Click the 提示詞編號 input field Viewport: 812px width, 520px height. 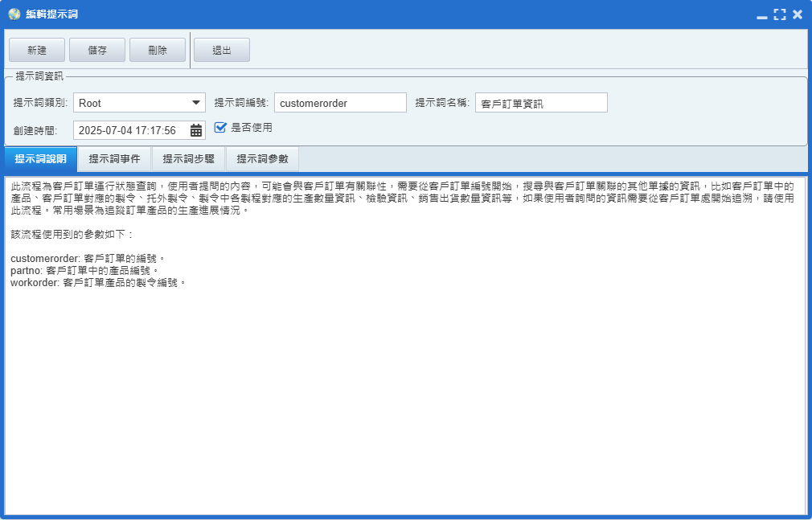[340, 103]
